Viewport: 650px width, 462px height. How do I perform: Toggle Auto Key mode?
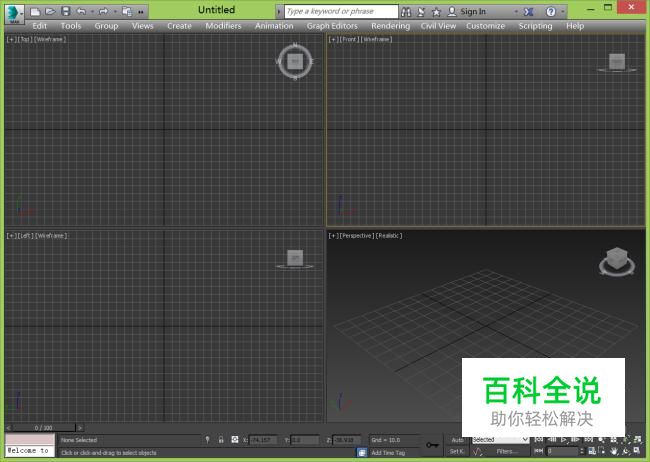click(457, 440)
